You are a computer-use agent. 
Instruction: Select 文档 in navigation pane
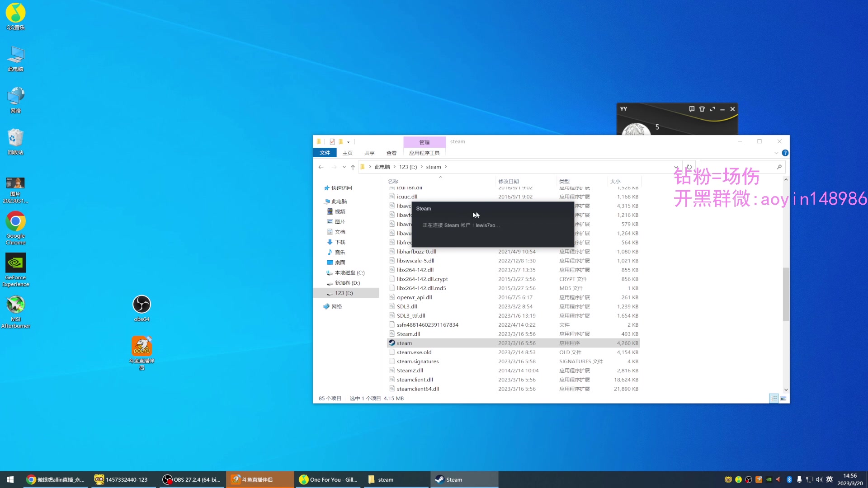[x=340, y=232]
